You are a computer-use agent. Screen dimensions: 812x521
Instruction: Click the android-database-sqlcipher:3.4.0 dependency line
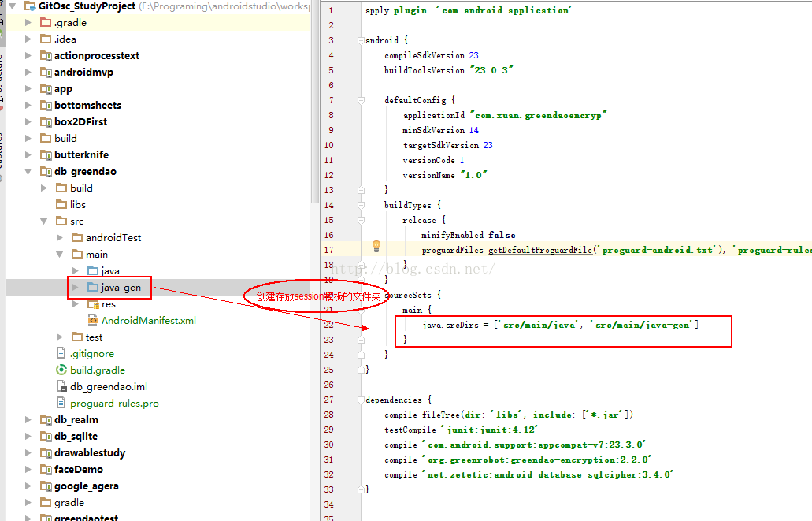[x=528, y=474]
